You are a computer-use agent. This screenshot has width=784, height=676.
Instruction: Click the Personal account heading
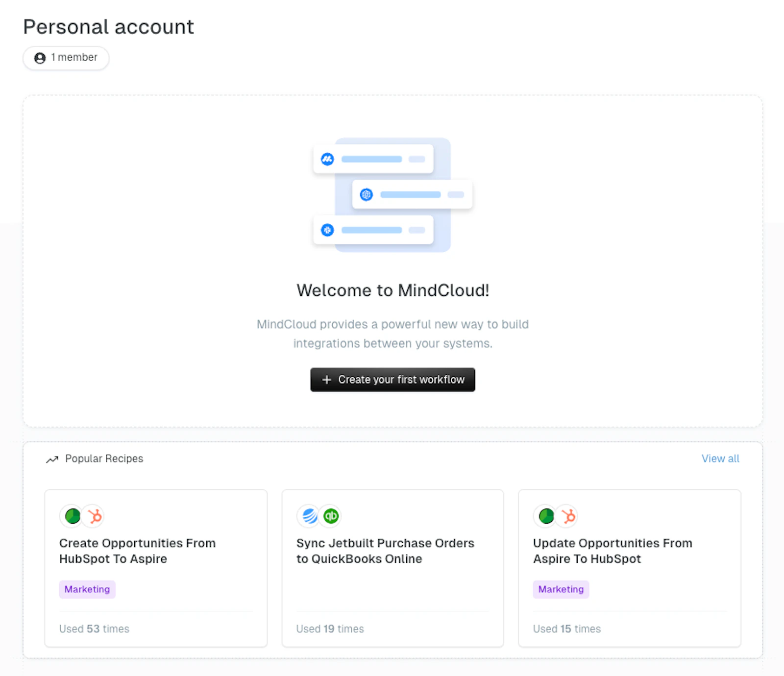(x=108, y=27)
